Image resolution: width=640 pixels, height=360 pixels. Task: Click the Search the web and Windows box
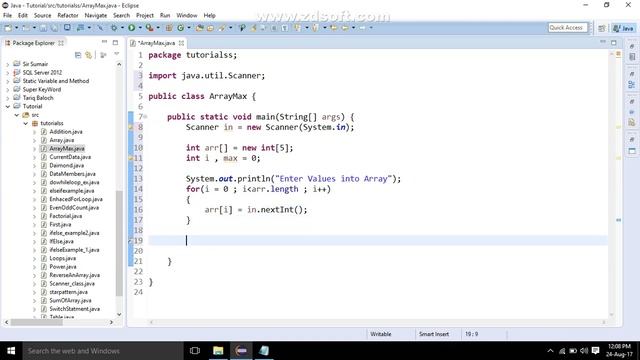coord(103,351)
